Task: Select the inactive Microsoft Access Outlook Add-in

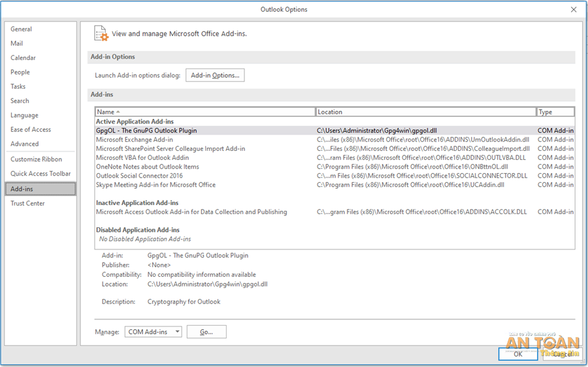Action: tap(191, 212)
